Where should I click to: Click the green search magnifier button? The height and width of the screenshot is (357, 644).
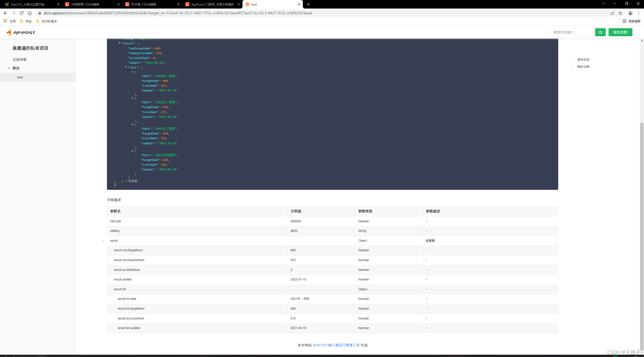point(600,32)
